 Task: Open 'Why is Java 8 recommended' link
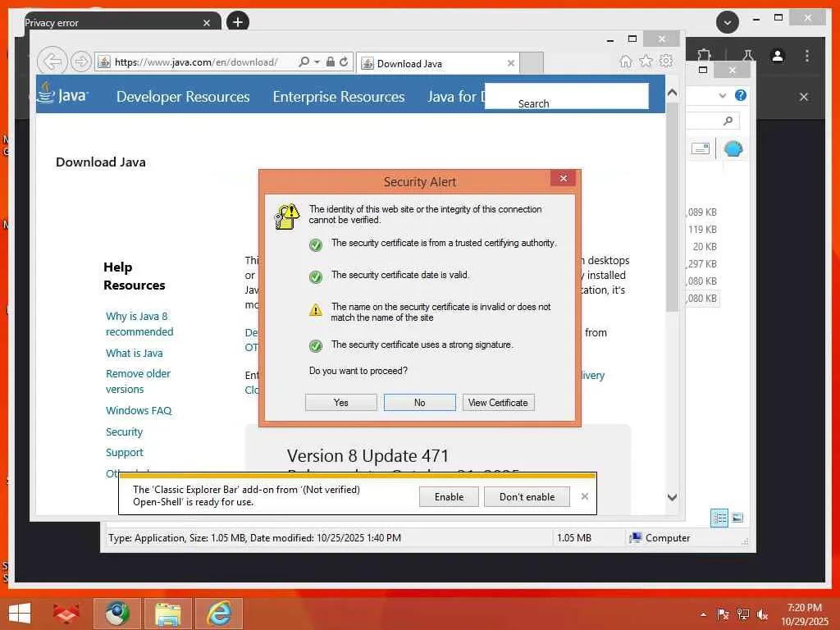139,323
